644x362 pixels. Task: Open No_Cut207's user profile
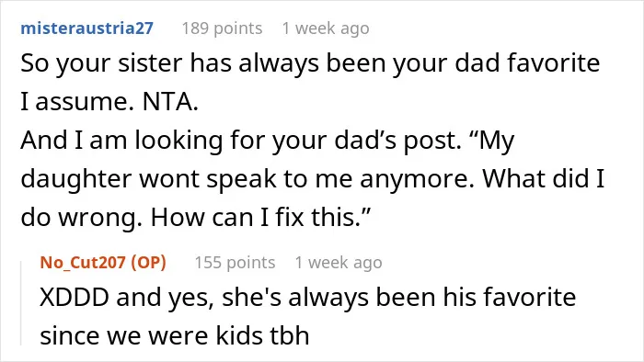(x=83, y=262)
